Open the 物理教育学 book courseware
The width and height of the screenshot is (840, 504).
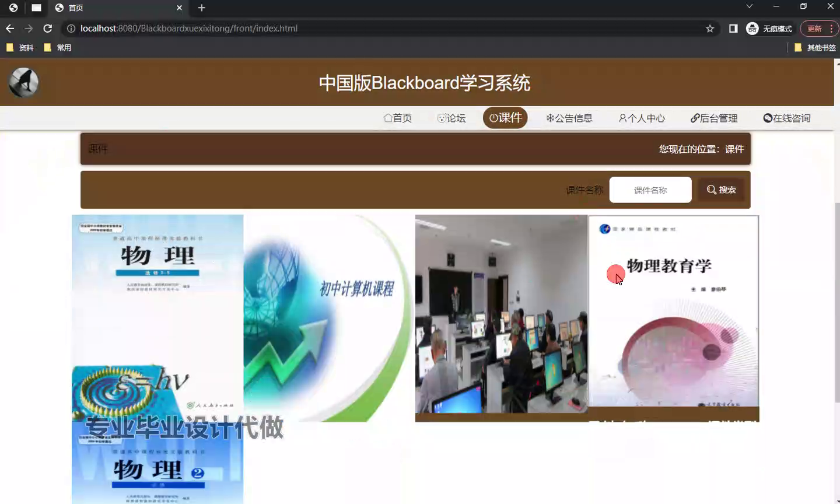coord(674,311)
